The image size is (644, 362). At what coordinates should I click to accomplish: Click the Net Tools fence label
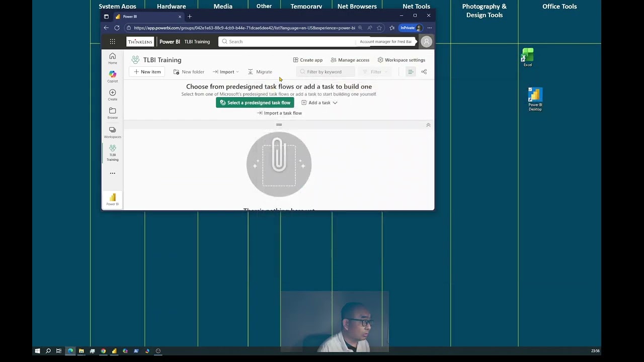pos(416,7)
